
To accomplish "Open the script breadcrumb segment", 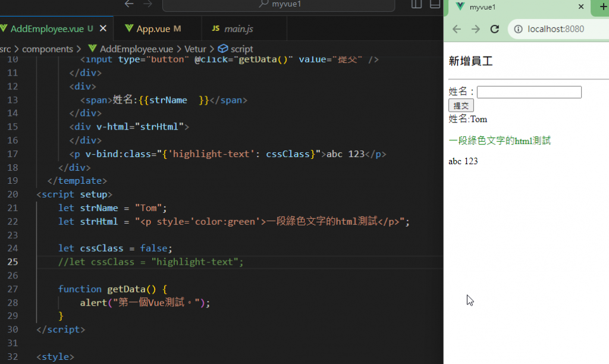I will (x=241, y=49).
